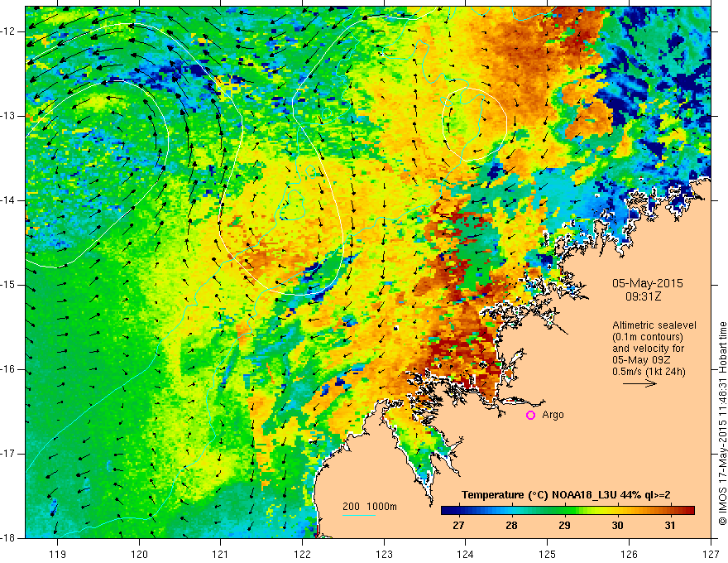Viewport: 728px width, 563px height.
Task: Click the '05-May-2015' date text
Action: tap(648, 283)
